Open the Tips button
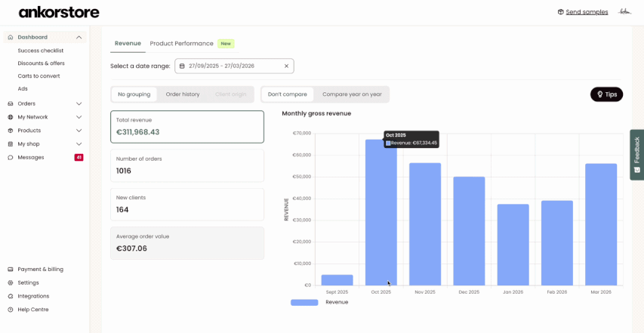Screen dimensions: 644x333 (x=606, y=94)
